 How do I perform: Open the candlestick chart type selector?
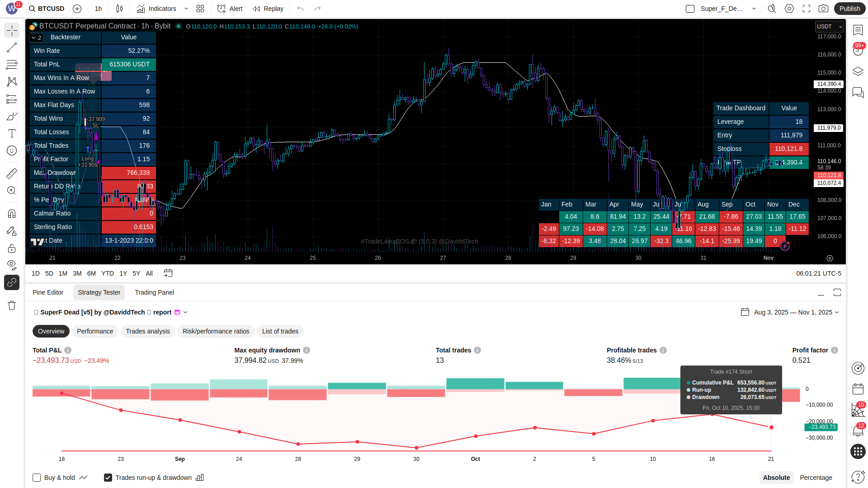pos(119,9)
